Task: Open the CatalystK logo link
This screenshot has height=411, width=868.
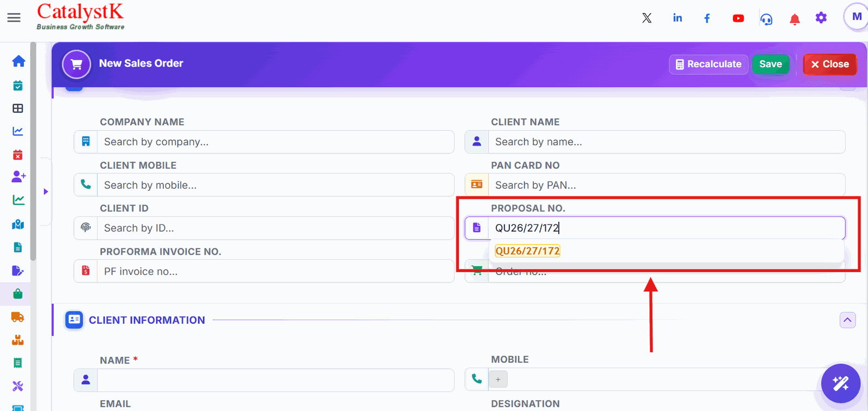Action: click(x=80, y=16)
